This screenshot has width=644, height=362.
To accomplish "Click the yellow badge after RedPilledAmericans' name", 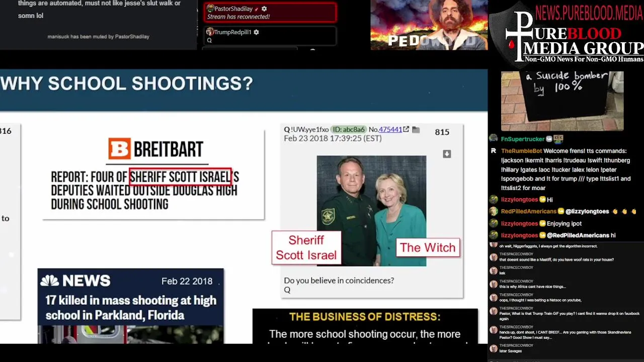I will pos(561,212).
